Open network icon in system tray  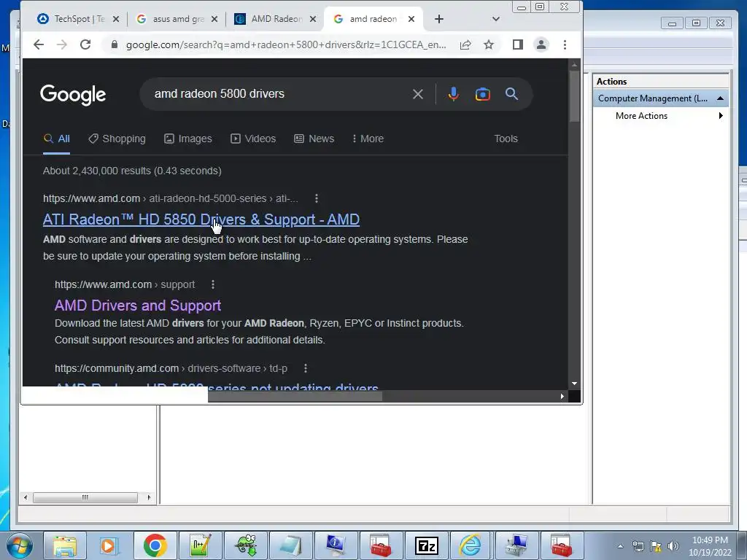pyautogui.click(x=638, y=546)
